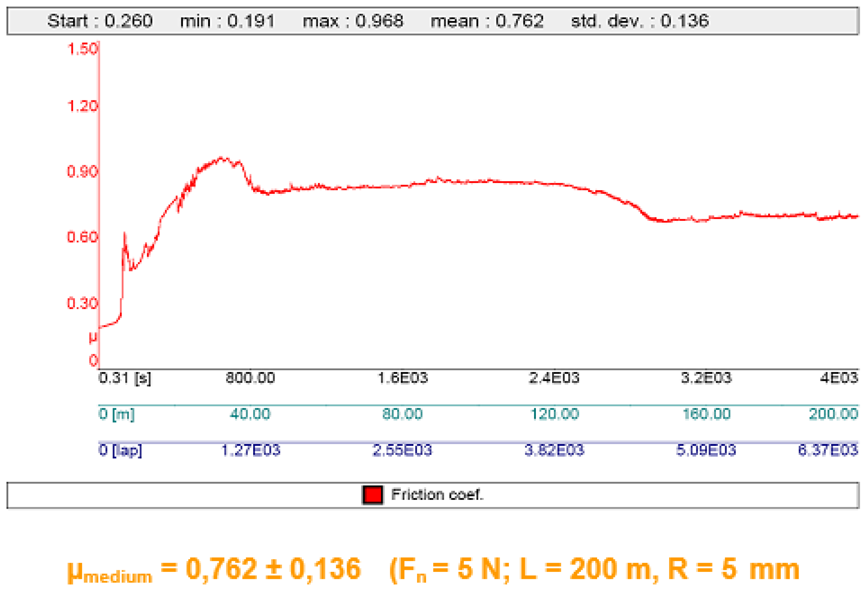Viewport: 868px width, 591px height.
Task: Click the red mu symbol on y-axis
Action: point(93,338)
